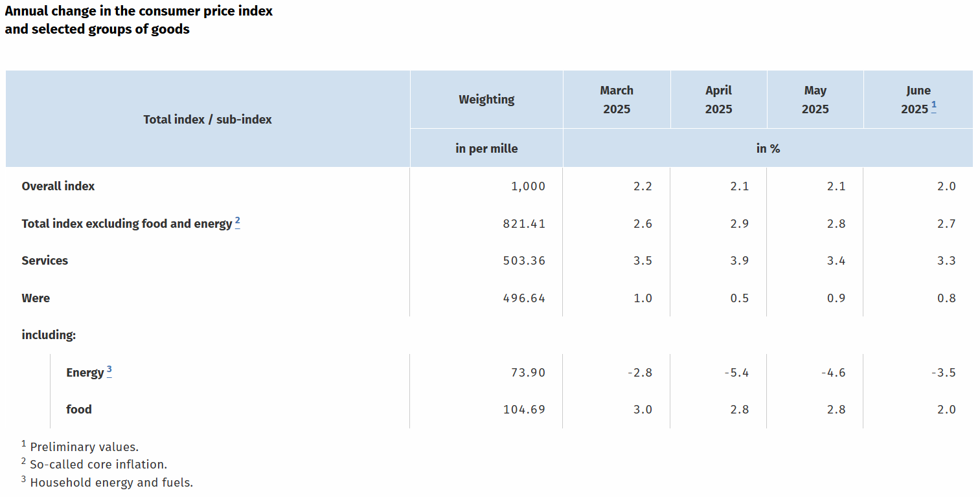Click the May 2025 column header
This screenshot has width=980, height=497.
[815, 100]
